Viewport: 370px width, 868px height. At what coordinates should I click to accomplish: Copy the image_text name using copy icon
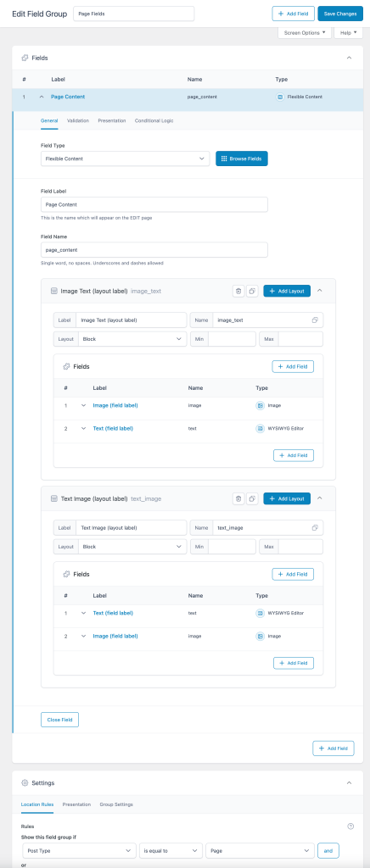(315, 320)
